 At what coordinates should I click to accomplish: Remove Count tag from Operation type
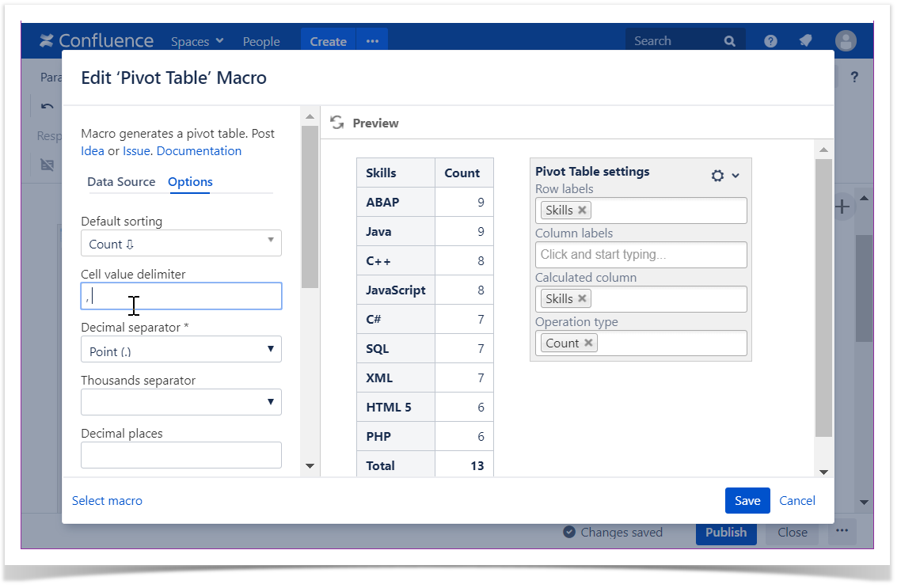tap(588, 343)
